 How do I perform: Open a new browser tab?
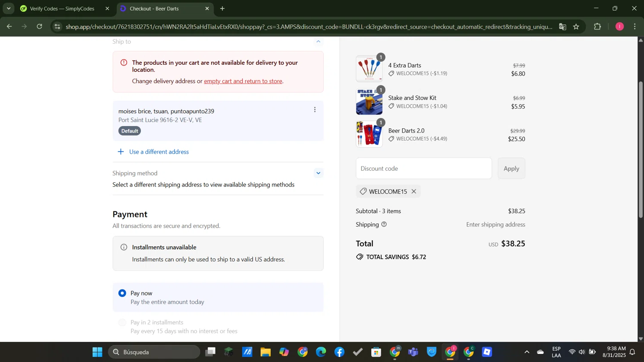click(x=222, y=9)
